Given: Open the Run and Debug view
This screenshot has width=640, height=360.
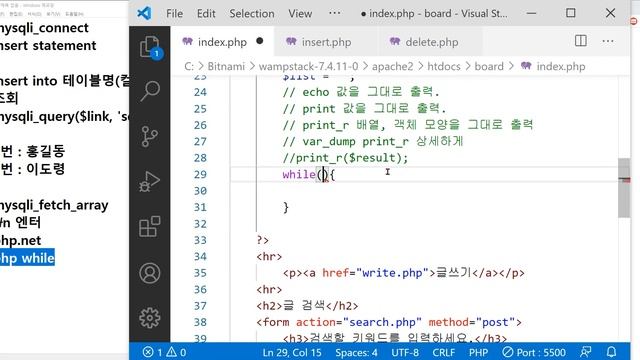Looking at the screenshot, I should click(x=150, y=181).
